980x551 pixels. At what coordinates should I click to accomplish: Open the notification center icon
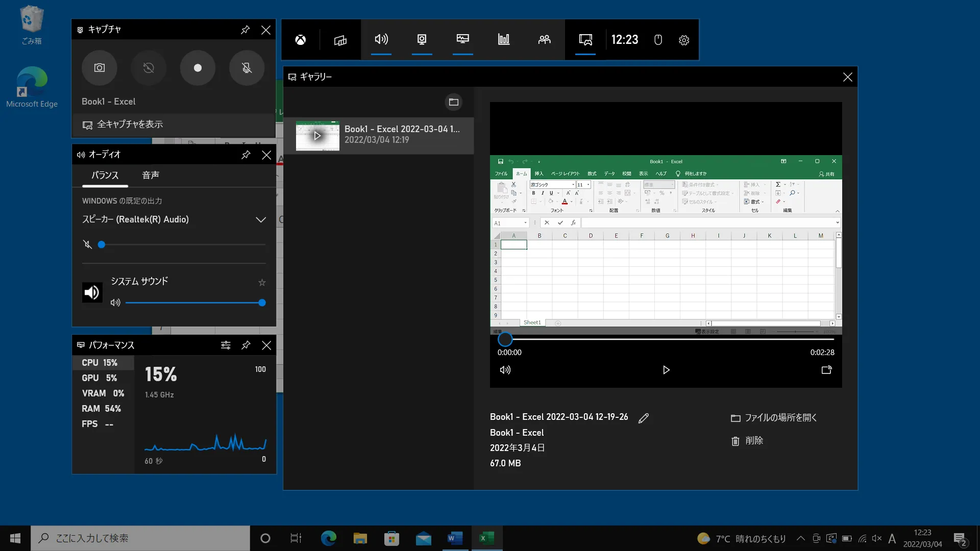tap(960, 539)
